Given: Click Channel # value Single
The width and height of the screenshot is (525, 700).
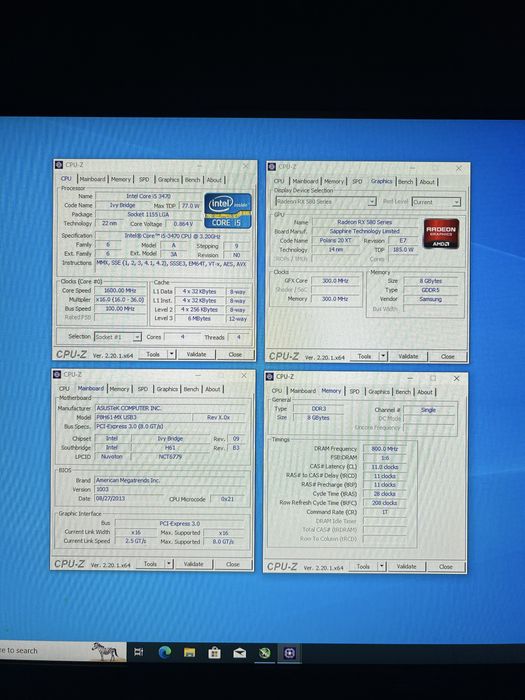Looking at the screenshot, I should point(428,410).
